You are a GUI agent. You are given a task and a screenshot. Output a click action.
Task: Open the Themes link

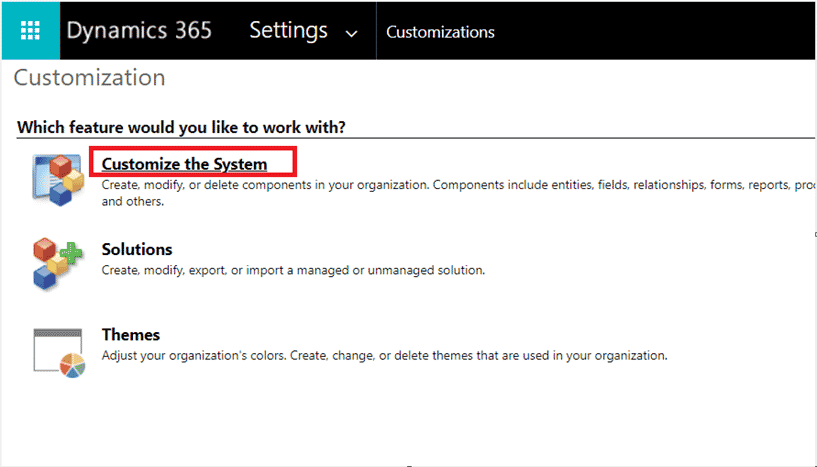pos(131,335)
